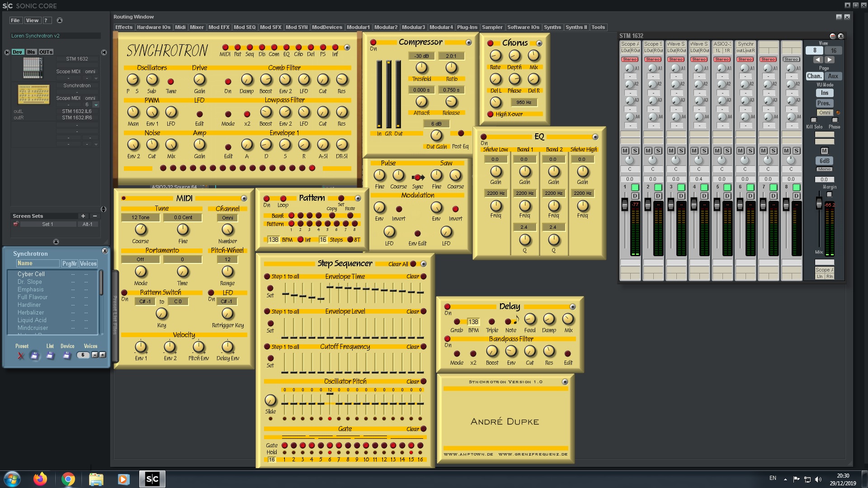This screenshot has height=488, width=868.
Task: Click the save Device floppy disk icon
Action: tap(67, 356)
